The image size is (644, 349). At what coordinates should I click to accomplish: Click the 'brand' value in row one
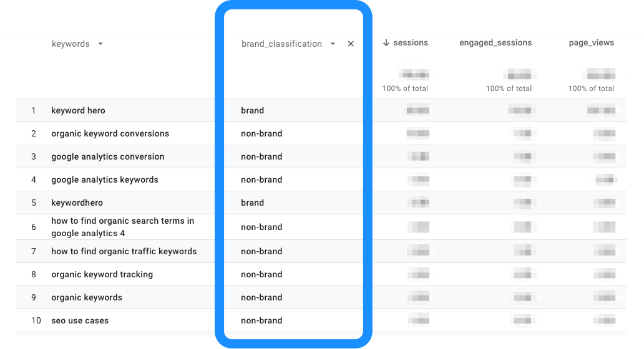coord(253,110)
